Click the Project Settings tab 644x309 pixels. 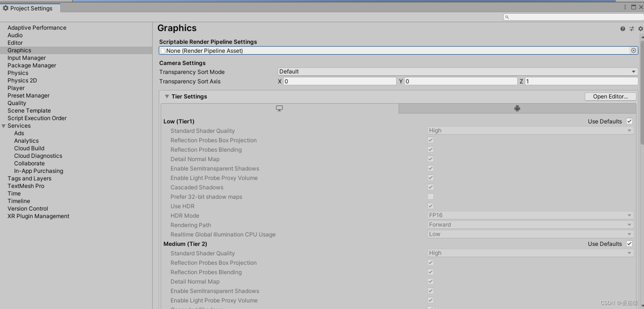(30, 8)
